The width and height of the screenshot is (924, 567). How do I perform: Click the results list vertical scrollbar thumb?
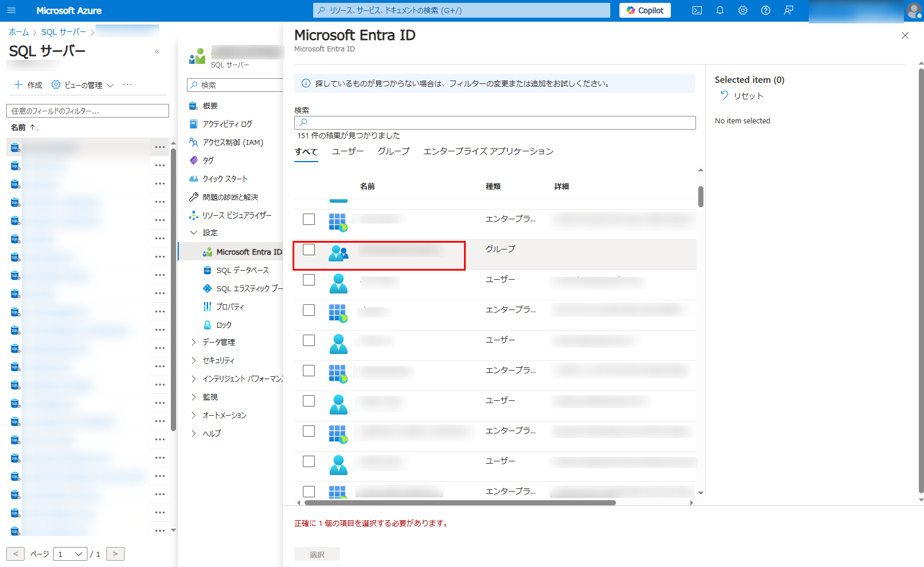[x=701, y=197]
